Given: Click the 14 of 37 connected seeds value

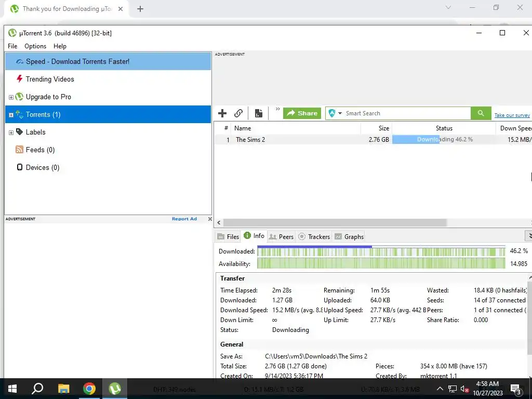Looking at the screenshot, I should 499,300.
